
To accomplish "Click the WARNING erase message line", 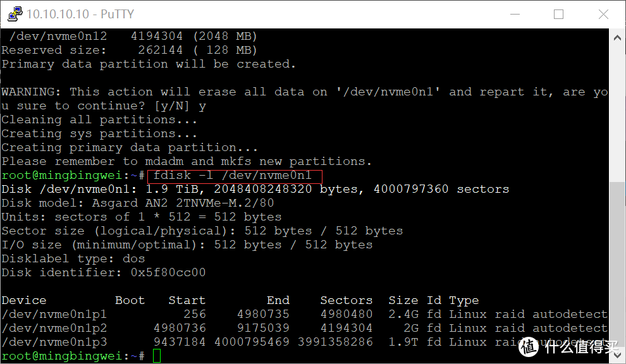I will 304,92.
